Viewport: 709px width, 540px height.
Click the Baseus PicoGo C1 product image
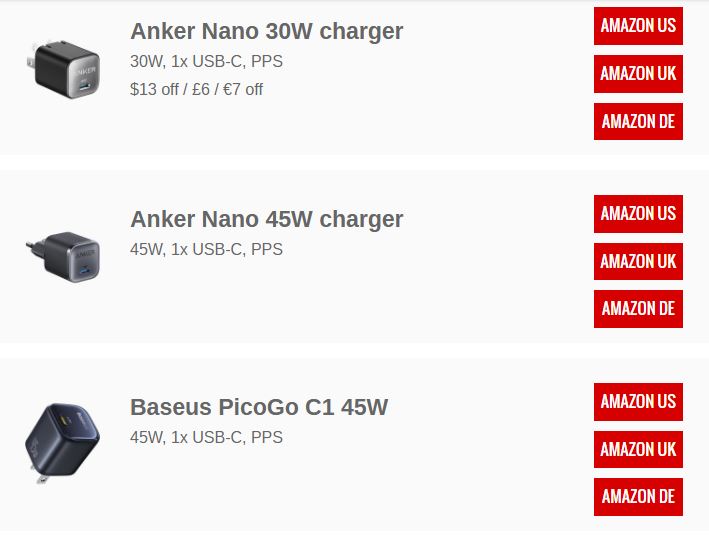62,445
